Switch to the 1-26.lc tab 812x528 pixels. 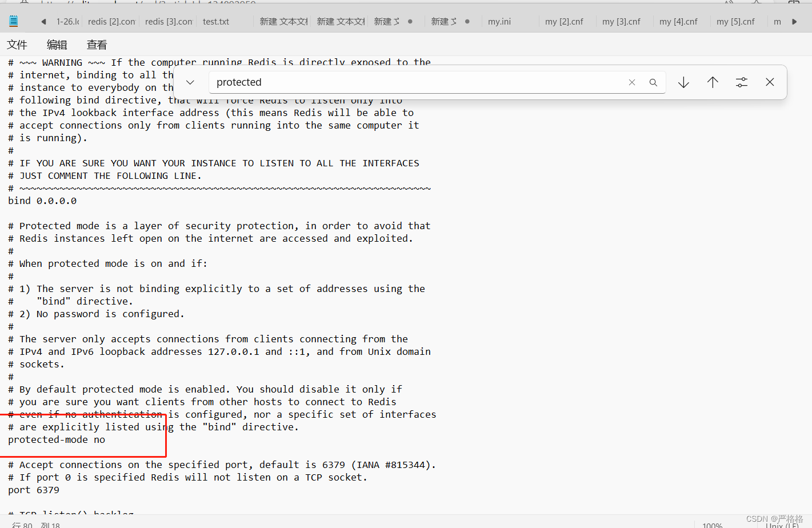click(67, 22)
